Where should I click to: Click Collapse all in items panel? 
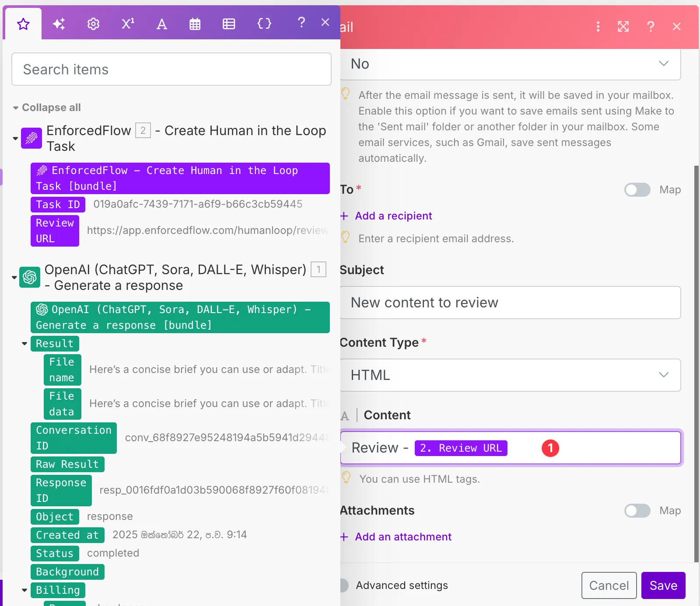click(x=47, y=108)
